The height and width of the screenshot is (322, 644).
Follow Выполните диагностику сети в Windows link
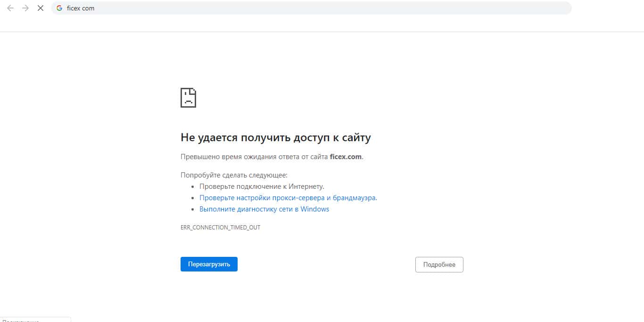264,209
